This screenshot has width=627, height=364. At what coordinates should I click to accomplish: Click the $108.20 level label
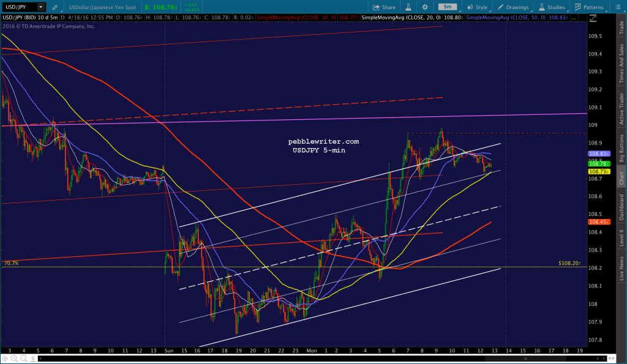coord(569,263)
